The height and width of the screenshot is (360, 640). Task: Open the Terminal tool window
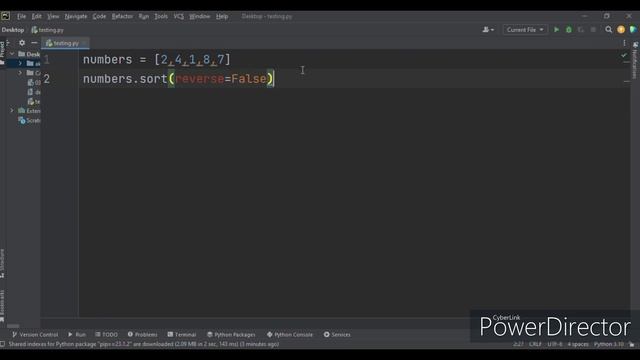182,334
